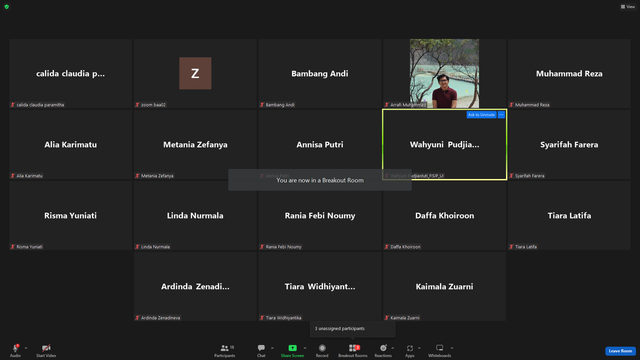Click muted mic icon beside Alia Karimatu label

pos(13,176)
